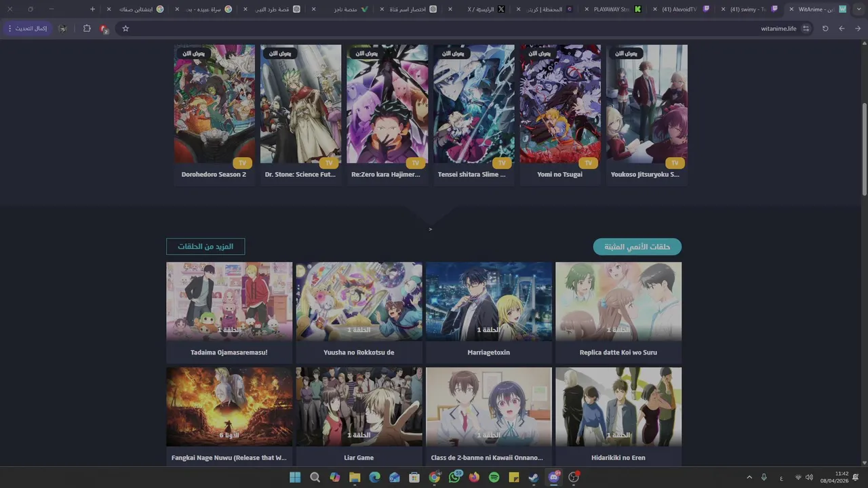Viewport: 868px width, 488px height.
Task: Open Discord from the taskbar
Action: pyautogui.click(x=554, y=477)
